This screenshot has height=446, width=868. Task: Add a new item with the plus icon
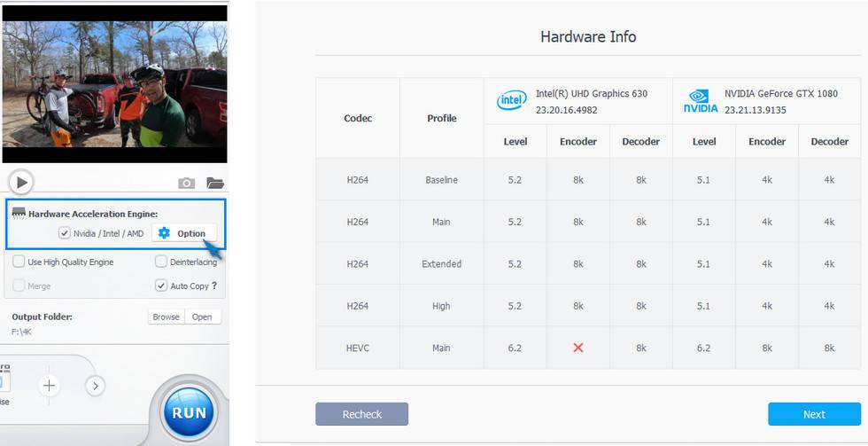[x=49, y=385]
